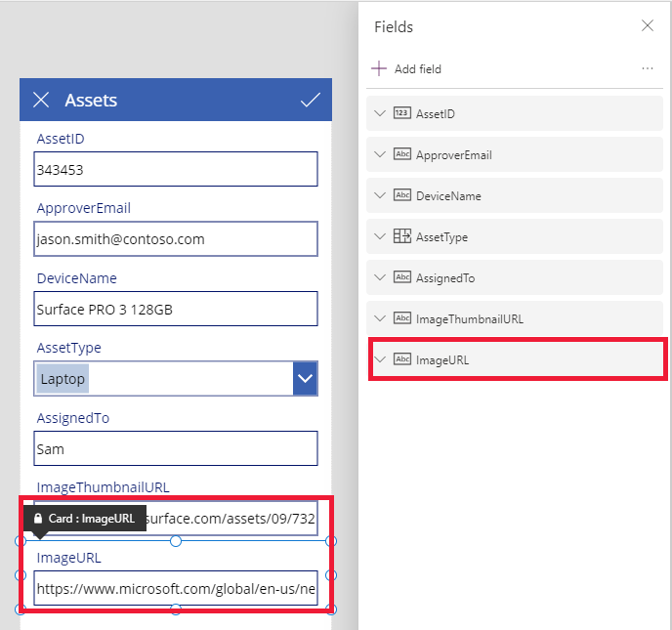Viewport: 672px width, 630px height.
Task: Click the AssetType choice type icon
Action: point(402,236)
